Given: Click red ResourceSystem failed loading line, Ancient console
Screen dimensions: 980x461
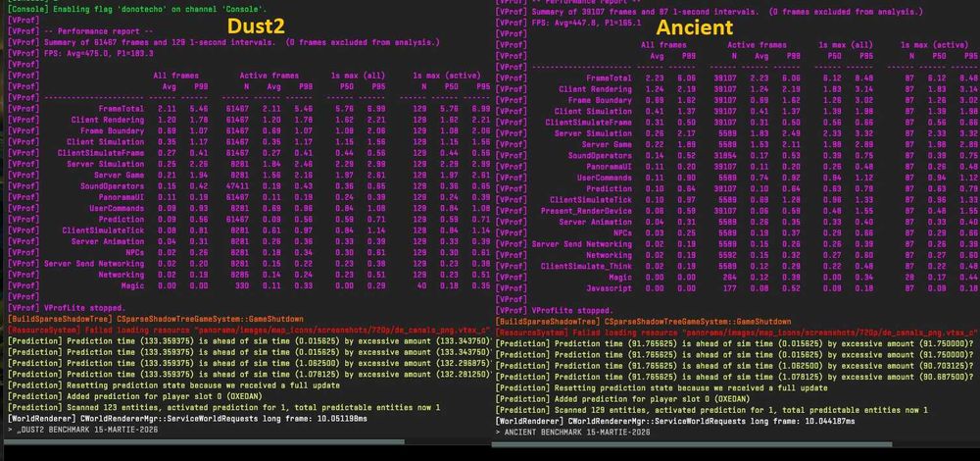Looking at the screenshot, I should [736, 333].
